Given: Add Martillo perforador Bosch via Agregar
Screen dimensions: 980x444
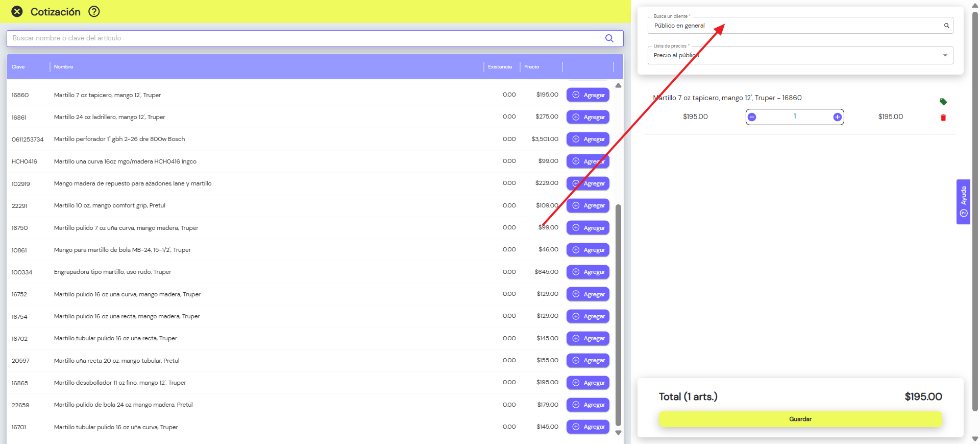Looking at the screenshot, I should (588, 139).
